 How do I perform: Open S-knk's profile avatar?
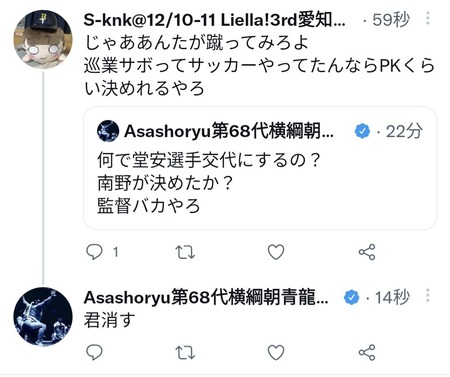pos(43,39)
